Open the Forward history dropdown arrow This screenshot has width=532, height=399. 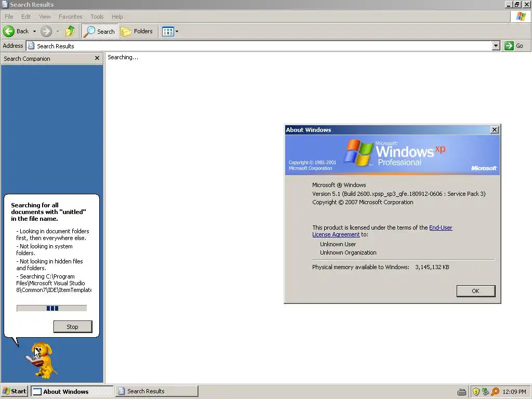[x=58, y=31]
